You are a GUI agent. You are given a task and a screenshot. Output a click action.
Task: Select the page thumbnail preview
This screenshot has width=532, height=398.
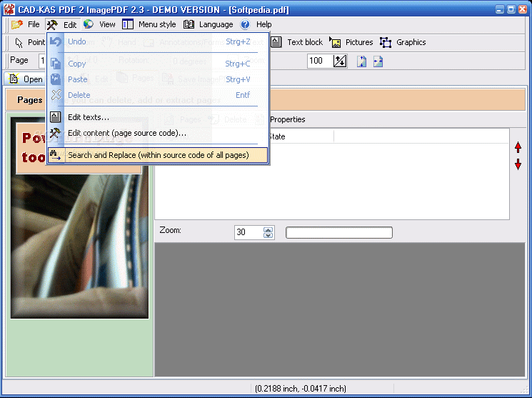coord(79,218)
